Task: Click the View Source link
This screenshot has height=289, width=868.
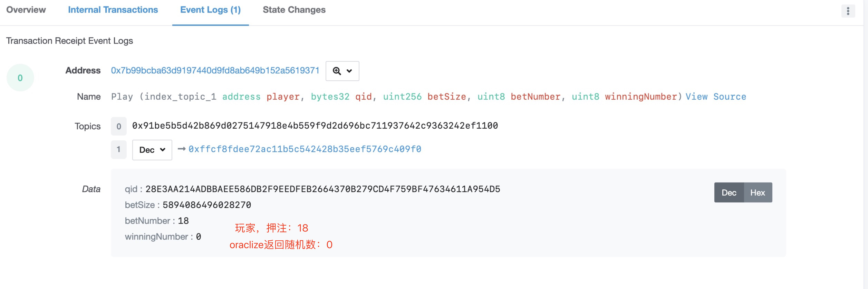Action: [716, 97]
